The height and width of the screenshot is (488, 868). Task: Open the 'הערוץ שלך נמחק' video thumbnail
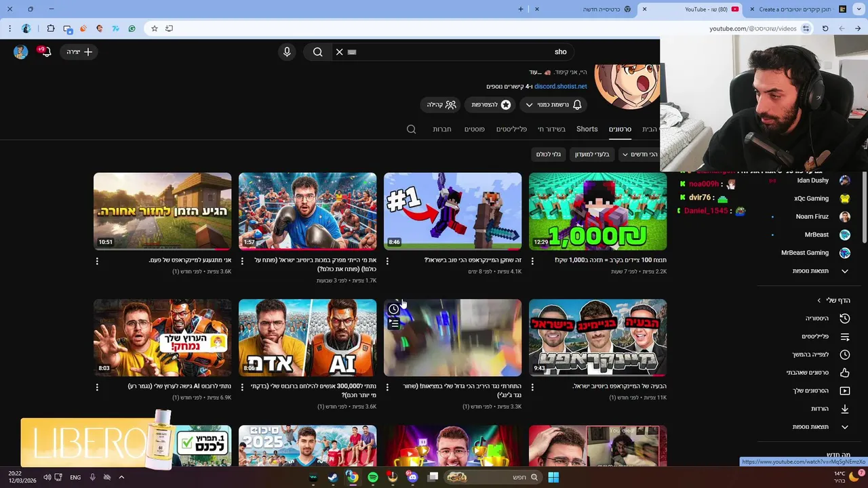[x=163, y=338]
